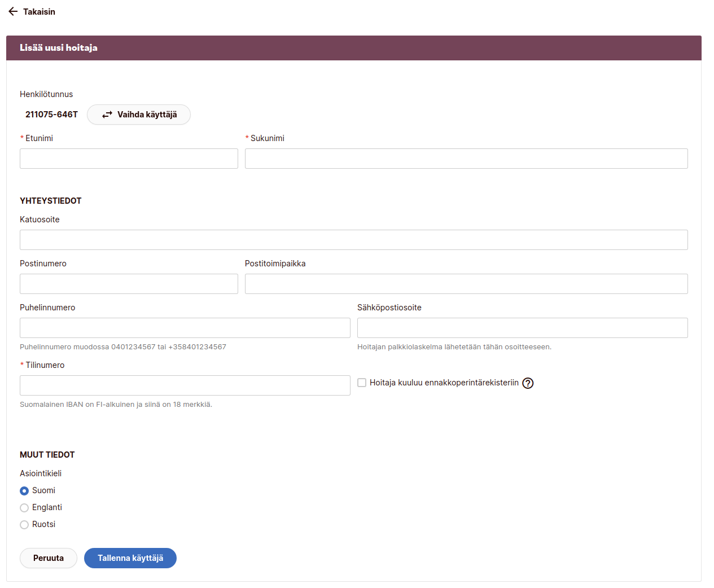The width and height of the screenshot is (714, 588).
Task: Focus the Puhelinnumero input field
Action: click(185, 328)
